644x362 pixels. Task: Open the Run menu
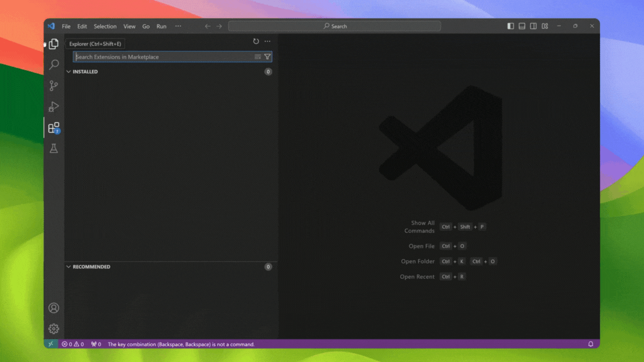click(161, 26)
